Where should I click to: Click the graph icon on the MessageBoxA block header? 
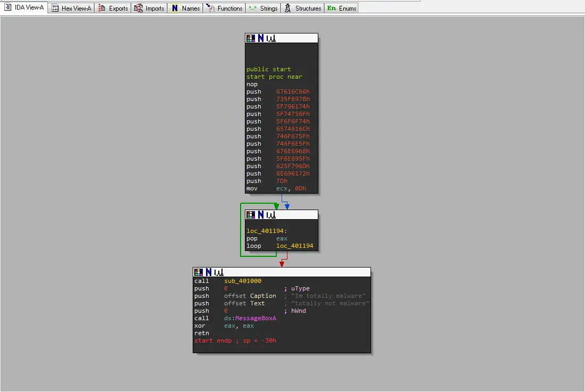tap(219, 272)
